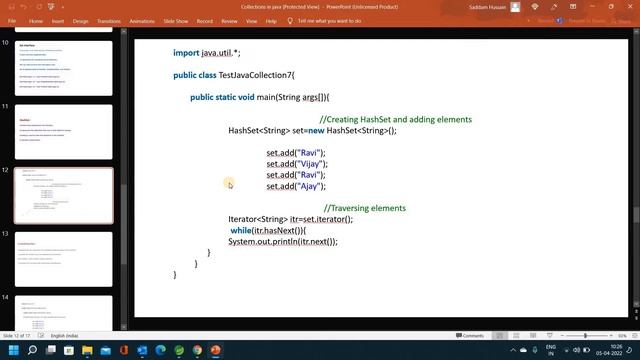This screenshot has width=640, height=360.
Task: Click the zoom slider handle
Action: click(x=585, y=336)
